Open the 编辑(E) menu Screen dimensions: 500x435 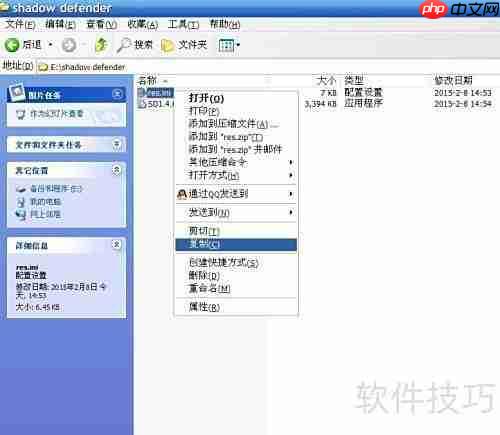tap(60, 24)
